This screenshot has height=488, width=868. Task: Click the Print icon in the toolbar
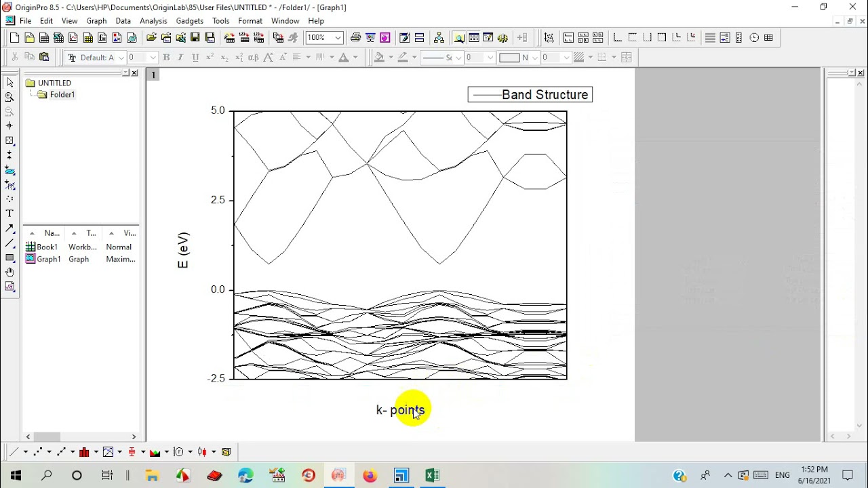coord(355,38)
